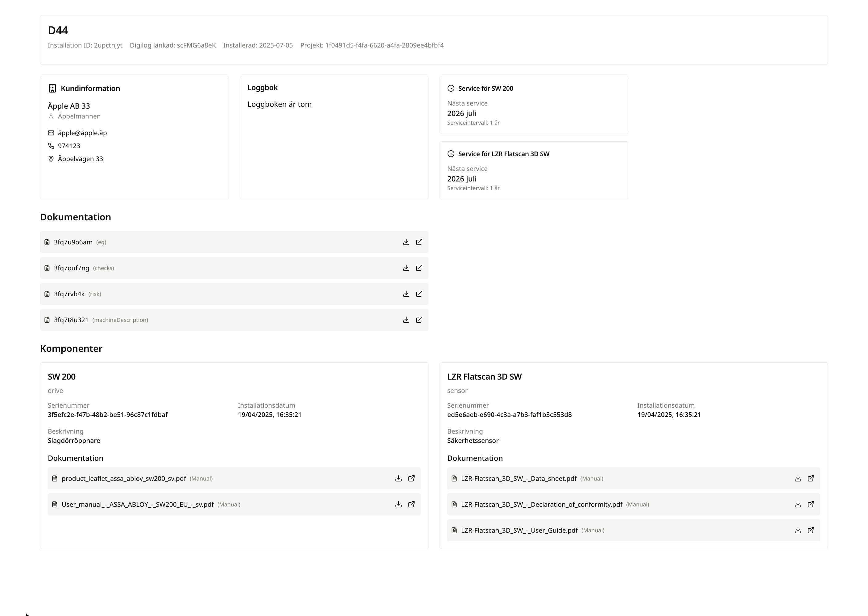This screenshot has width=868, height=616.
Task: Click the address Äppelvägen 33
Action: pos(81,159)
